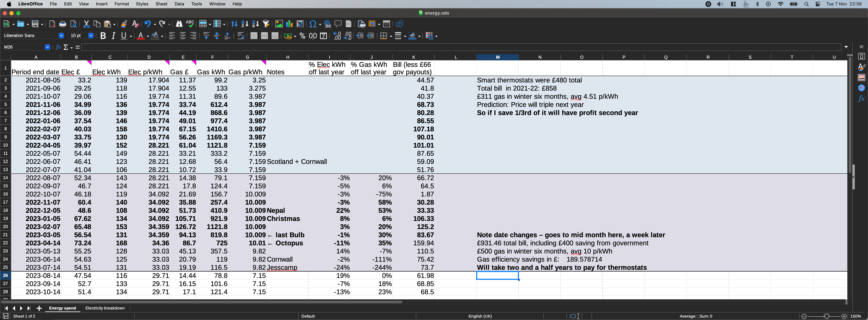
Task: Click the formula input line
Action: coord(461,47)
